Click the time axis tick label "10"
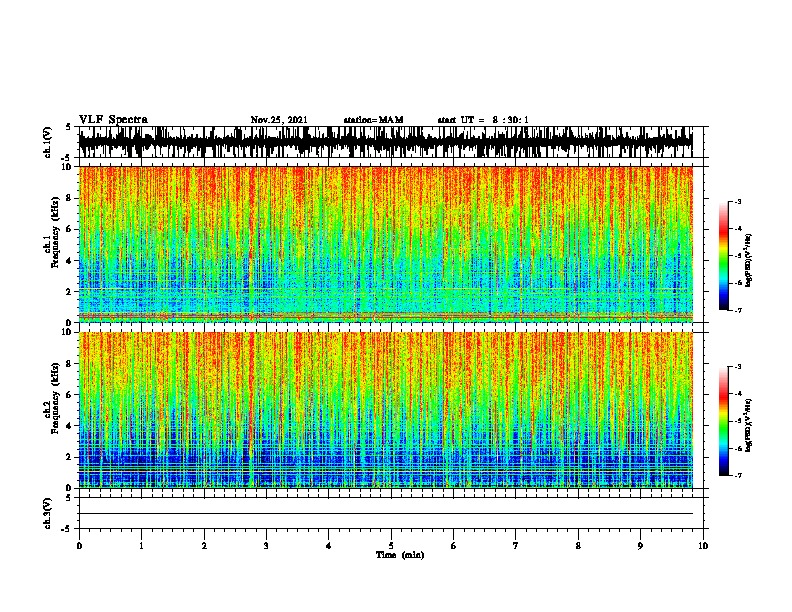Screen dimensions: 792x612 click(x=703, y=546)
